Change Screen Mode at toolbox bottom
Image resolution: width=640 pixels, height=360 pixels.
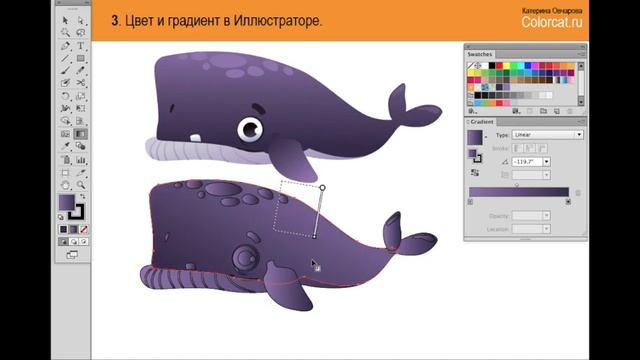72,255
